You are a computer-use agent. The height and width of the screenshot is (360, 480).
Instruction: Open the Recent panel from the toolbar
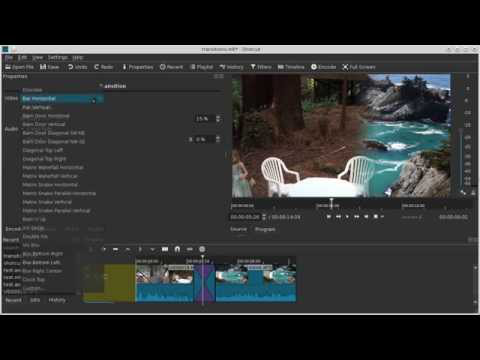tap(171, 67)
